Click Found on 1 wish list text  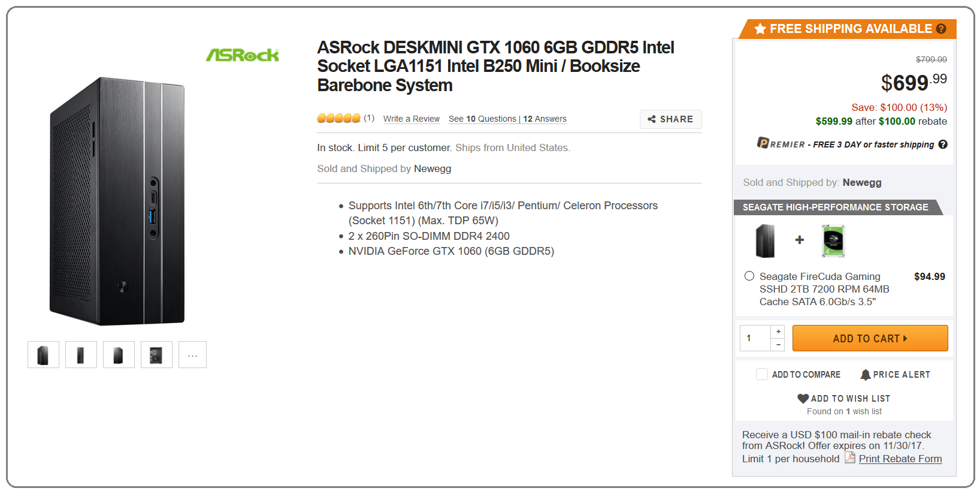pyautogui.click(x=844, y=411)
